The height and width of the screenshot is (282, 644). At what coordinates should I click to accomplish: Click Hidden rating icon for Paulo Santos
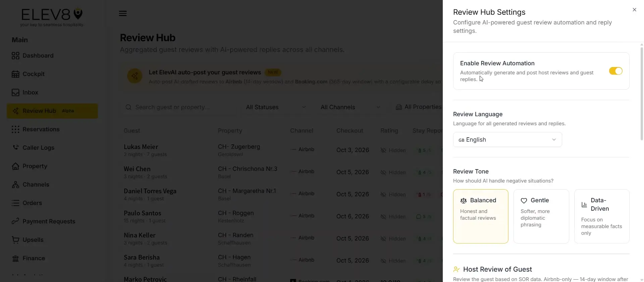click(x=383, y=217)
